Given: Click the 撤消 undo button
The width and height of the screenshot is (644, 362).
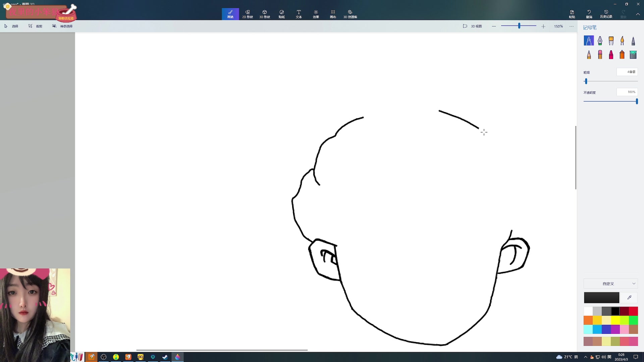Looking at the screenshot, I should (x=589, y=14).
